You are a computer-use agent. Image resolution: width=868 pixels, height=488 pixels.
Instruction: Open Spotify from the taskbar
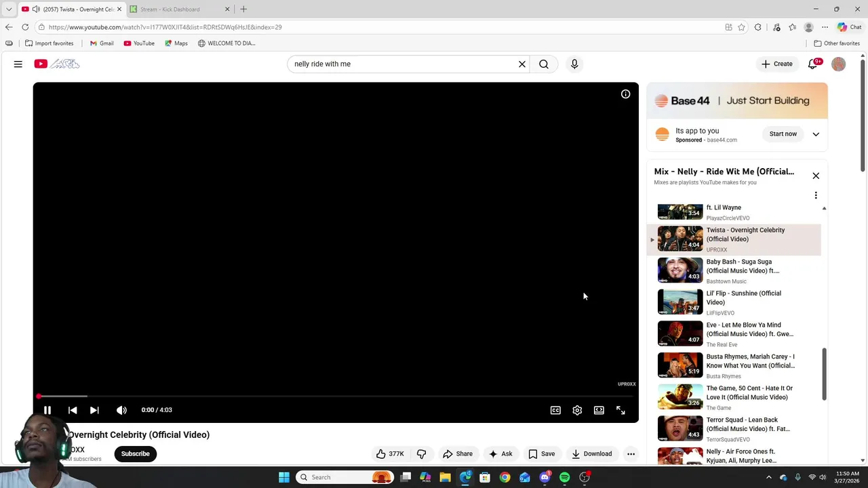point(564,477)
